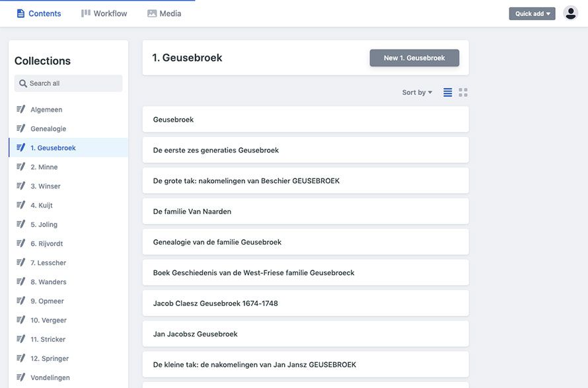Select the 1. Geusebroek collection
This screenshot has height=388, width=588.
[68, 148]
